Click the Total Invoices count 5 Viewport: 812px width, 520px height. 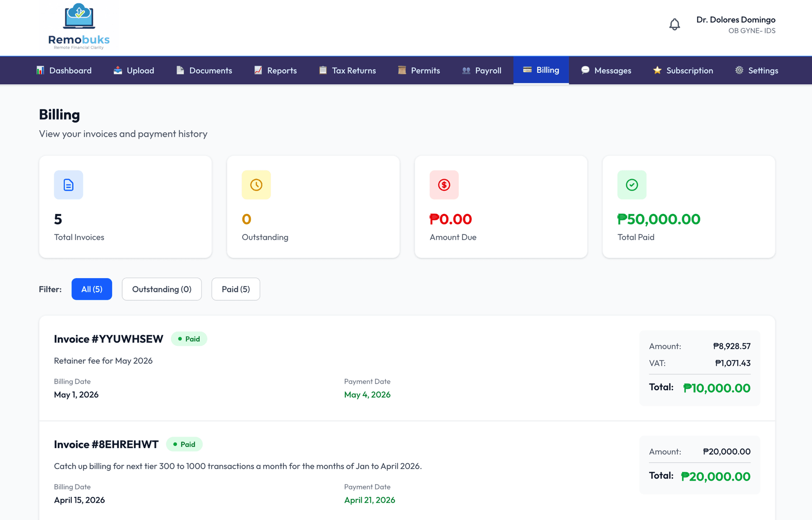point(58,219)
